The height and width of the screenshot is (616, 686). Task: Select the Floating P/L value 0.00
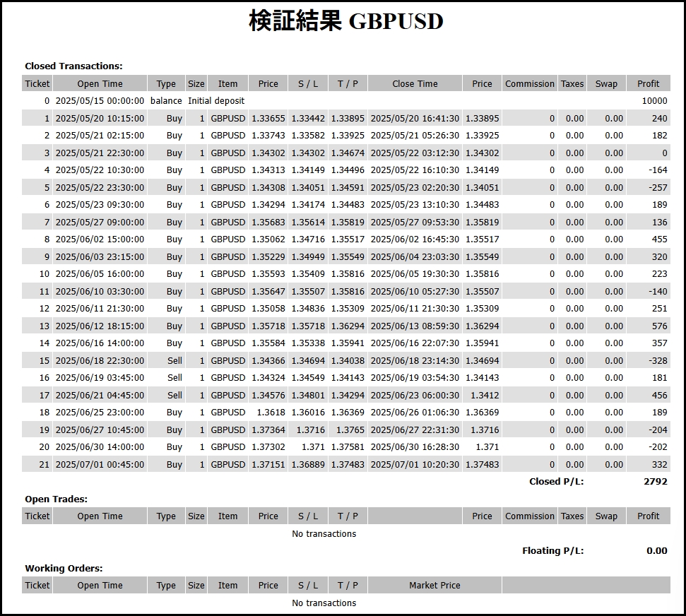tap(656, 551)
